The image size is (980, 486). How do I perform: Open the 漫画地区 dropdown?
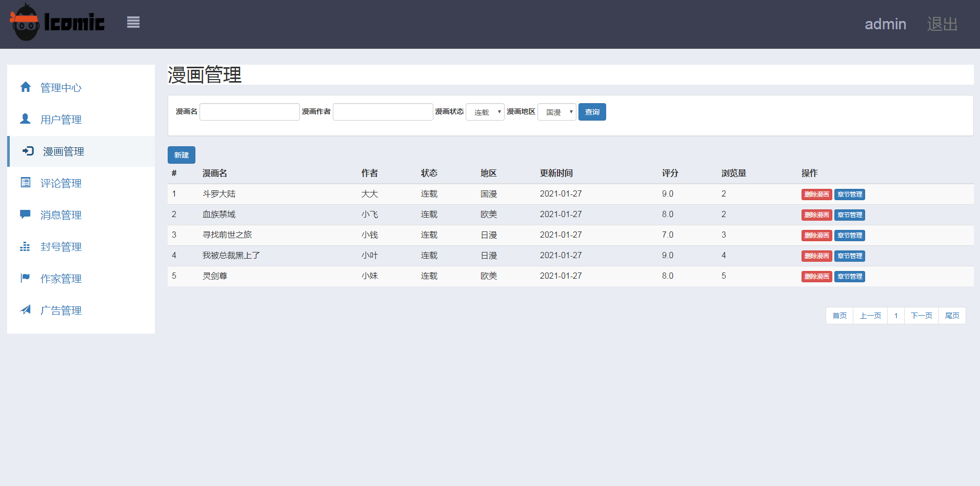(557, 112)
